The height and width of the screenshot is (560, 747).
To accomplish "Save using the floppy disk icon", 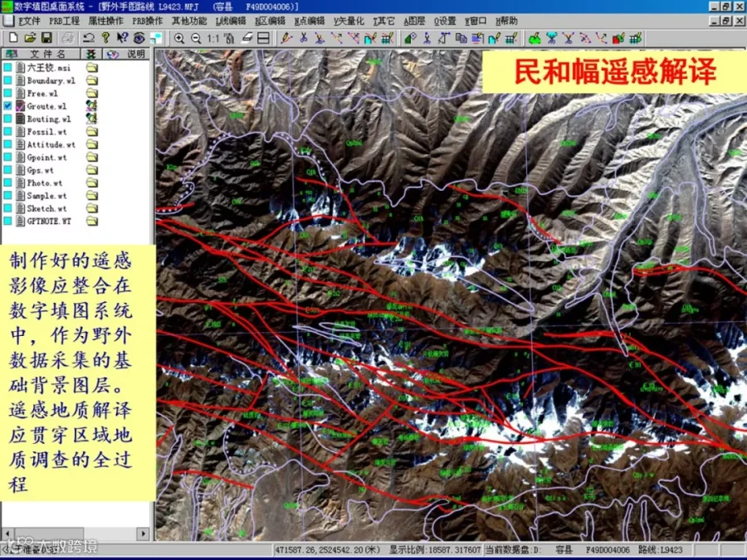I will pyautogui.click(x=46, y=37).
